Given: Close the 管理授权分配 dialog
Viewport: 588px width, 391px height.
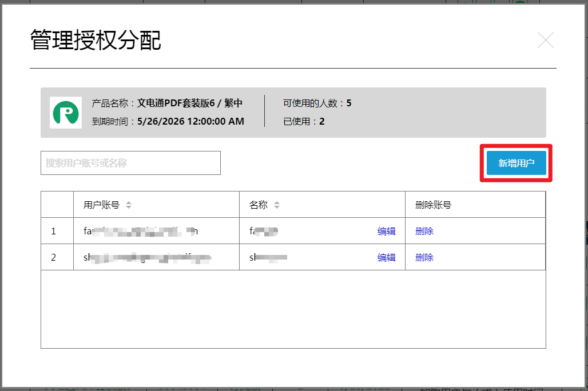Looking at the screenshot, I should click(545, 40).
